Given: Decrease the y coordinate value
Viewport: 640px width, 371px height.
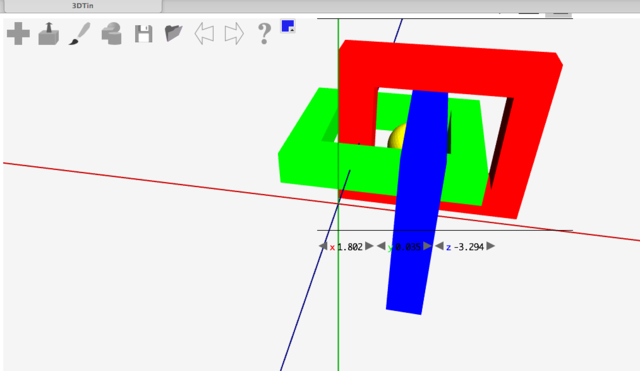Looking at the screenshot, I should 381,246.
